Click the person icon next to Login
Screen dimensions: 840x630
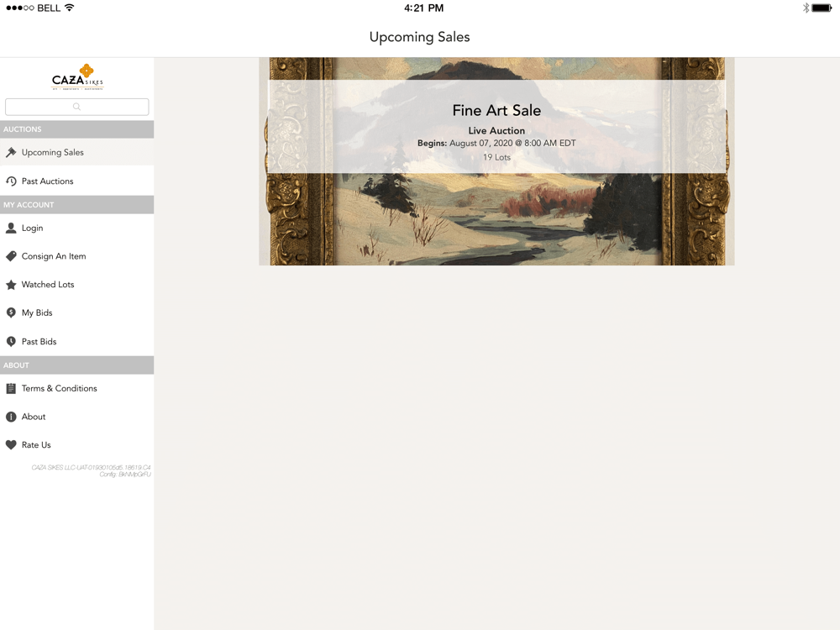pyautogui.click(x=11, y=228)
